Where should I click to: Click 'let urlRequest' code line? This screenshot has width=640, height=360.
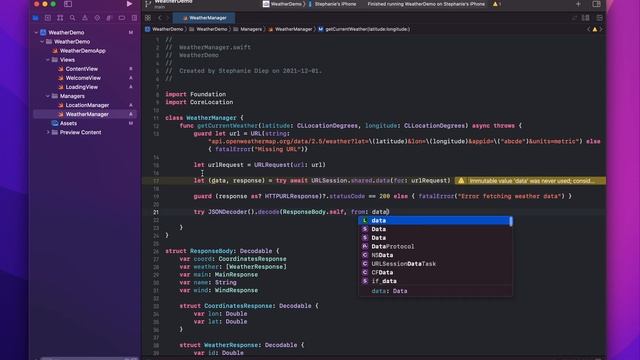pos(260,165)
